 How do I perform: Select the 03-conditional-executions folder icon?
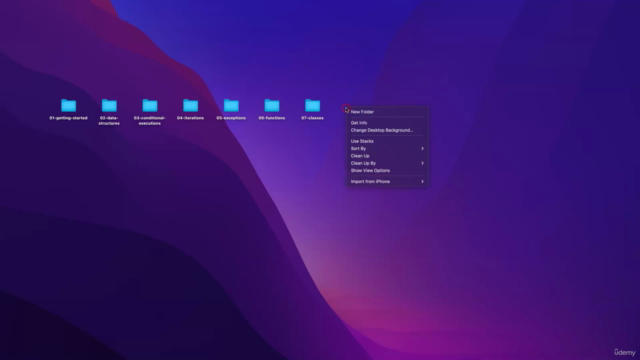tap(150, 105)
